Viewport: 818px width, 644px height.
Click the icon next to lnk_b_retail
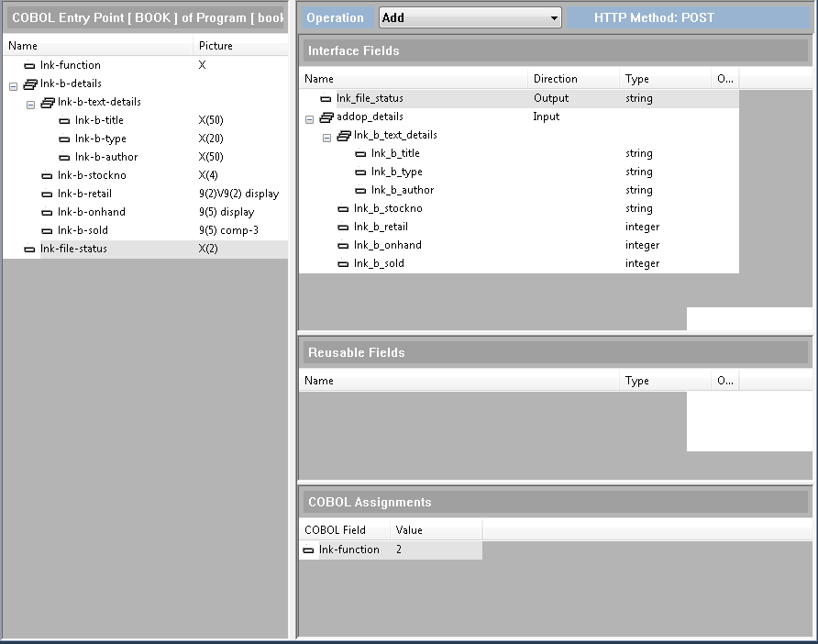click(x=343, y=227)
